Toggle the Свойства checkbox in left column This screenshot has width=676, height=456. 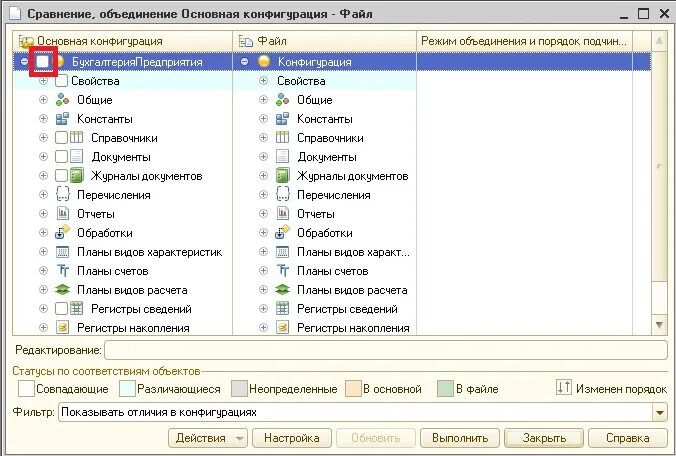click(x=62, y=81)
